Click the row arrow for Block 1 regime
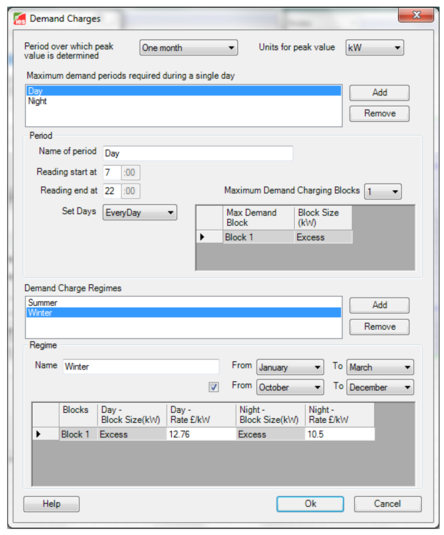This screenshot has height=535, width=444. [39, 434]
